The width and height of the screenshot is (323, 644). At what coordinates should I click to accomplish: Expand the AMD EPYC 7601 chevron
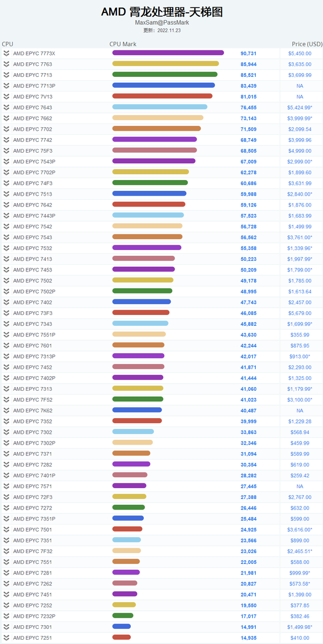[6, 346]
